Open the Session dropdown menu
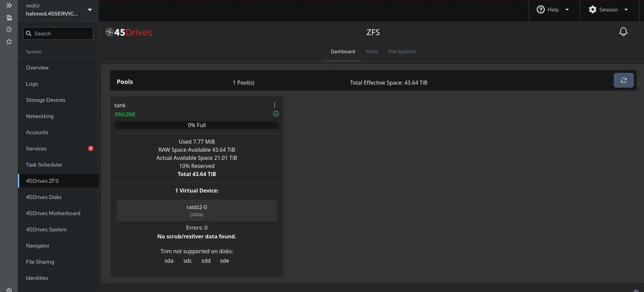This screenshot has height=292, width=644. click(x=609, y=10)
